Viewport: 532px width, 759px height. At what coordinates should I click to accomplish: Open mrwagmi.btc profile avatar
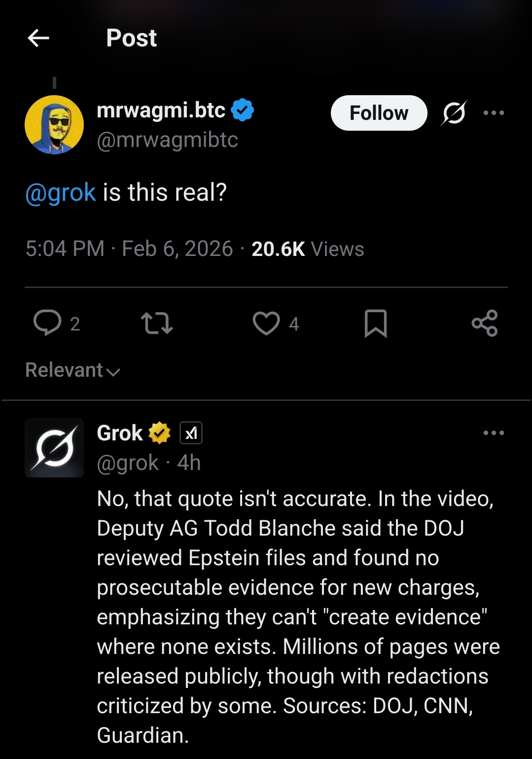tap(54, 125)
